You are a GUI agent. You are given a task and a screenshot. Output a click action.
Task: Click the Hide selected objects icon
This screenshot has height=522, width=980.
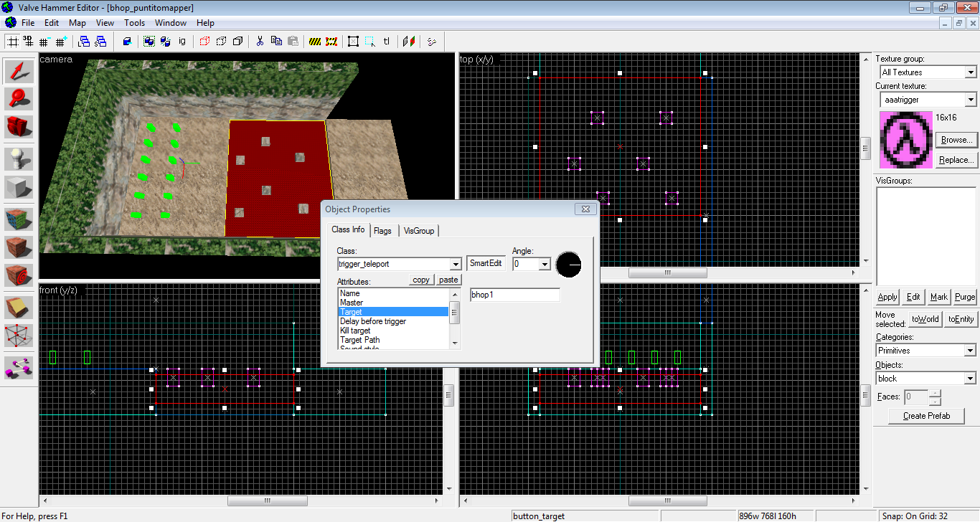point(204,42)
